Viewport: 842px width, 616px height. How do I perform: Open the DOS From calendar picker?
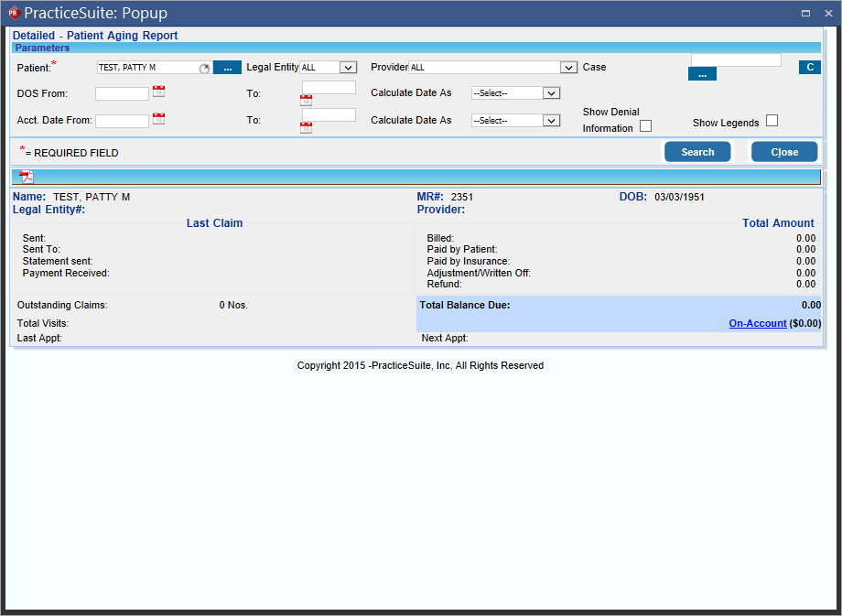[x=157, y=92]
